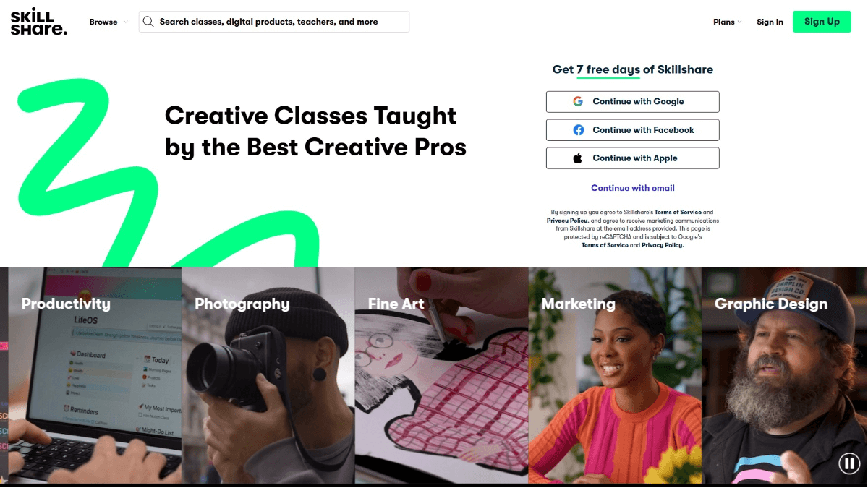Open the Graphic Design category tile

pyautogui.click(x=784, y=375)
